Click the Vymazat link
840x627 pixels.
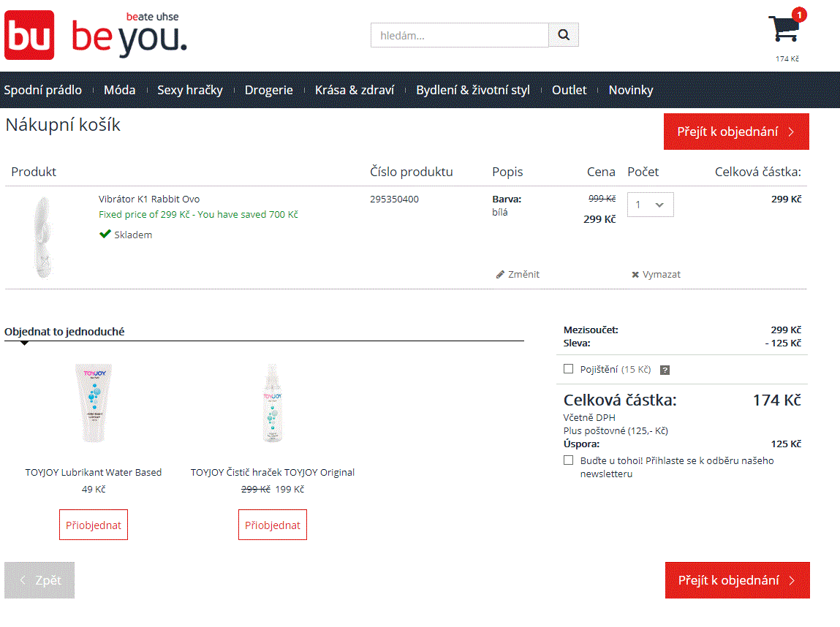662,275
